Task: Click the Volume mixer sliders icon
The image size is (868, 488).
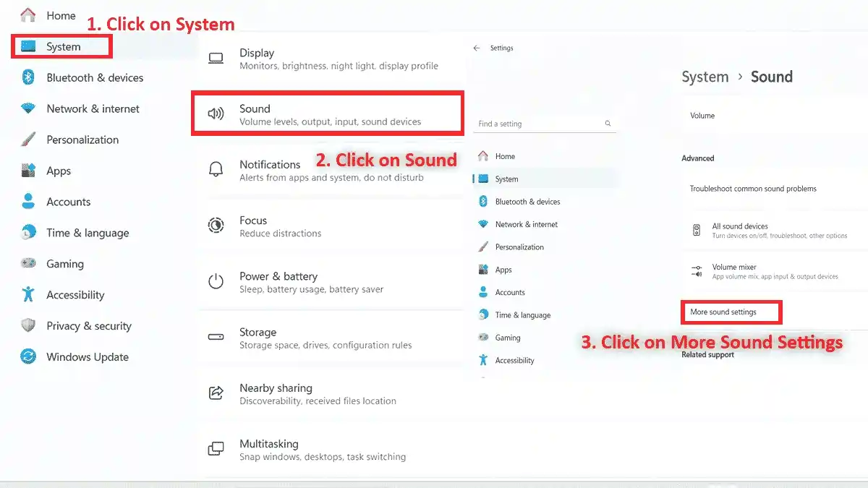Action: click(x=697, y=271)
